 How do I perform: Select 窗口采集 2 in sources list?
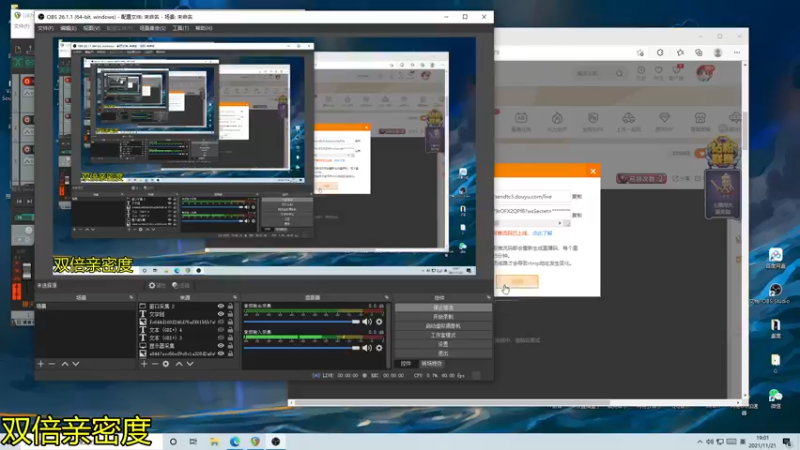point(186,306)
